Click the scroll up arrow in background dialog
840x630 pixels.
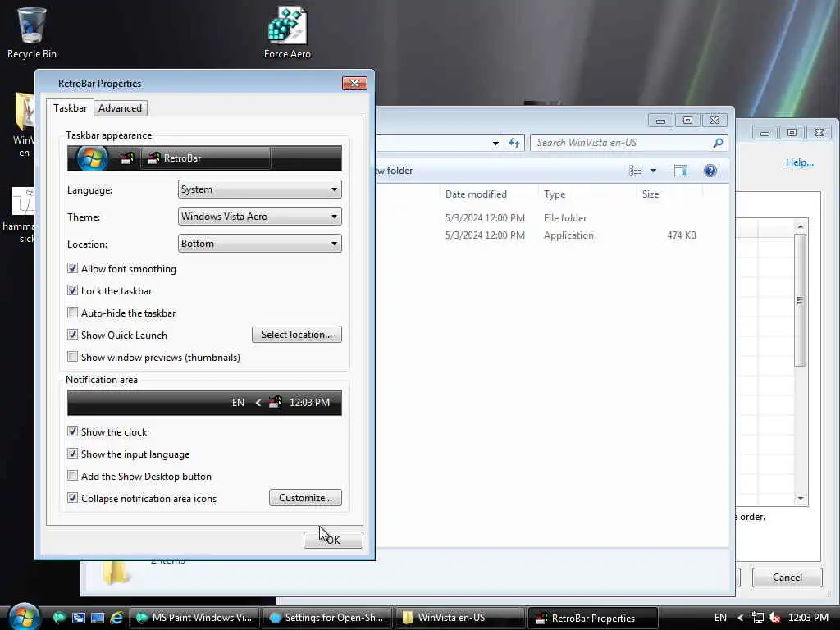tap(801, 226)
